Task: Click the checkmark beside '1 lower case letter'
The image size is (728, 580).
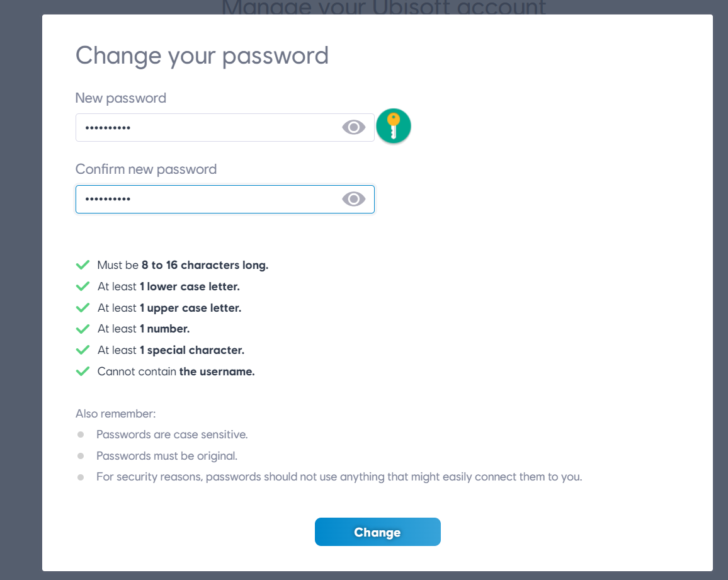Action: [x=82, y=286]
